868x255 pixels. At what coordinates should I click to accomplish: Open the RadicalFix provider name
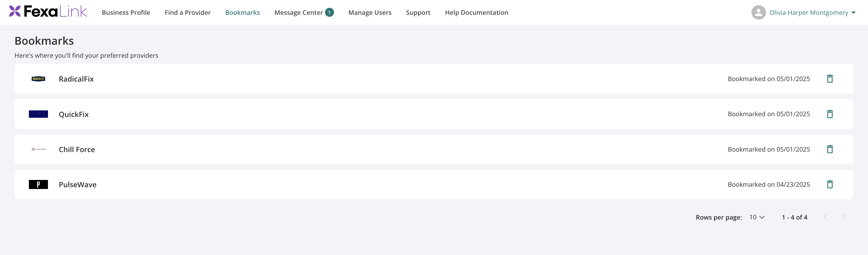pyautogui.click(x=76, y=79)
